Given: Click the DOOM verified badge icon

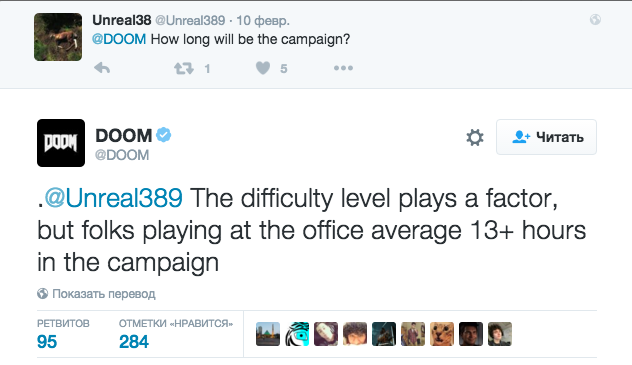Looking at the screenshot, I should (164, 135).
